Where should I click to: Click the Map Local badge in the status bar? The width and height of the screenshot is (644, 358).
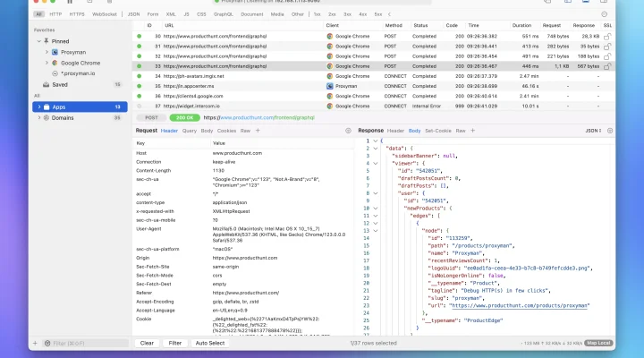tap(598, 343)
